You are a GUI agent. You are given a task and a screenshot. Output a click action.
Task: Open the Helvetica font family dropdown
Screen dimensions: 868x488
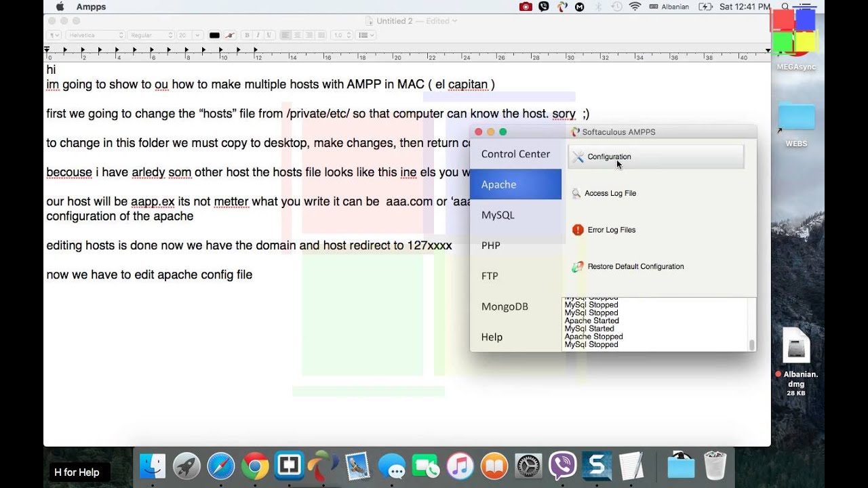point(95,35)
